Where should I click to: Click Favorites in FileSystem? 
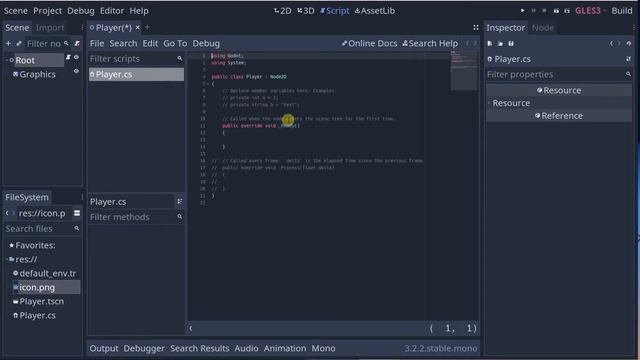click(x=32, y=245)
